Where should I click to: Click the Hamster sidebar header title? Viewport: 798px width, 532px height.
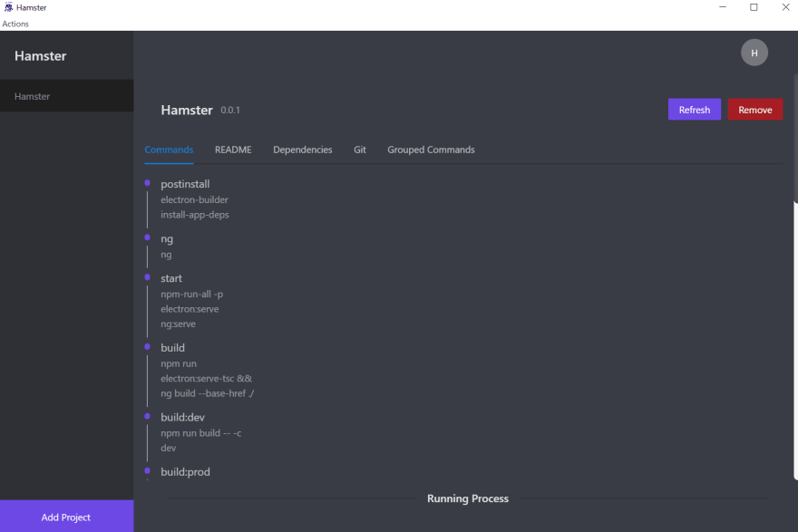[41, 56]
